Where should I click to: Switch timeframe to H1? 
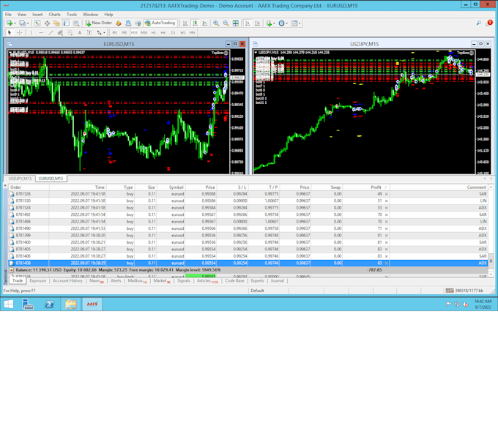coord(154,33)
